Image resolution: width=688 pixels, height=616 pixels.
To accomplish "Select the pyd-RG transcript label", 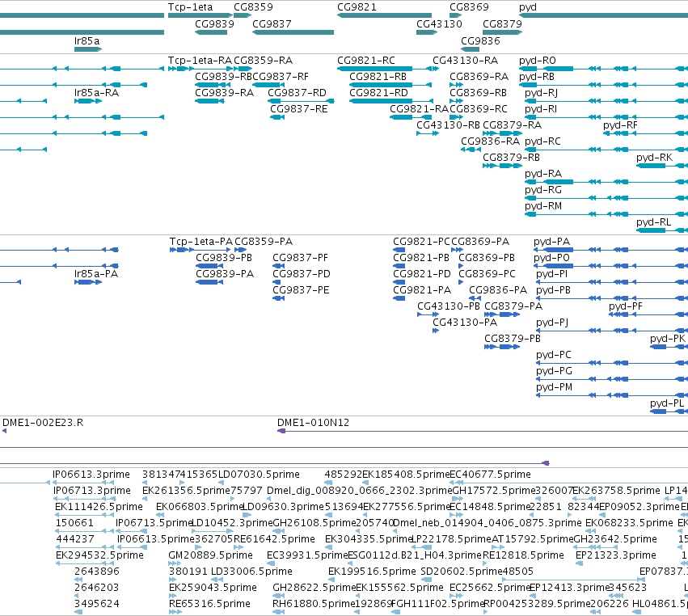I will 543,190.
